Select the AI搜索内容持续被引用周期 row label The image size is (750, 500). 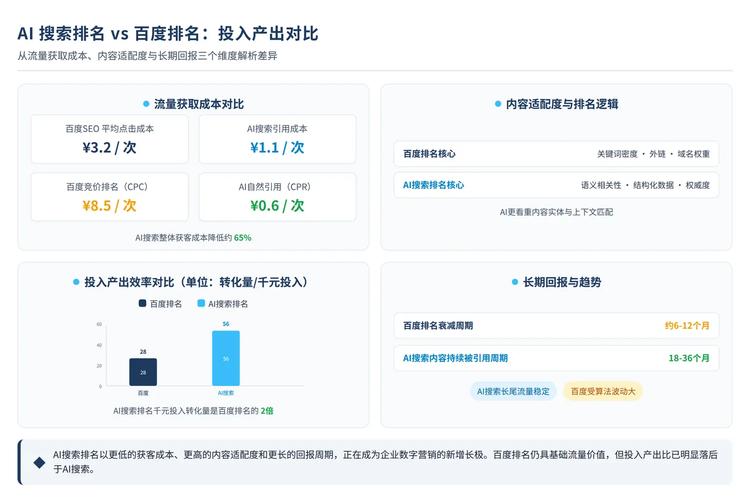point(455,358)
